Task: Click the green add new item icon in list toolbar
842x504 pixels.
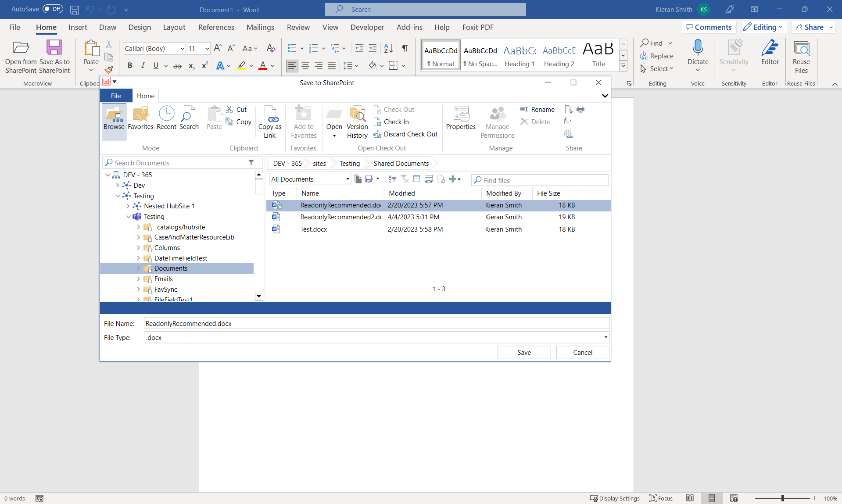Action: 453,179
